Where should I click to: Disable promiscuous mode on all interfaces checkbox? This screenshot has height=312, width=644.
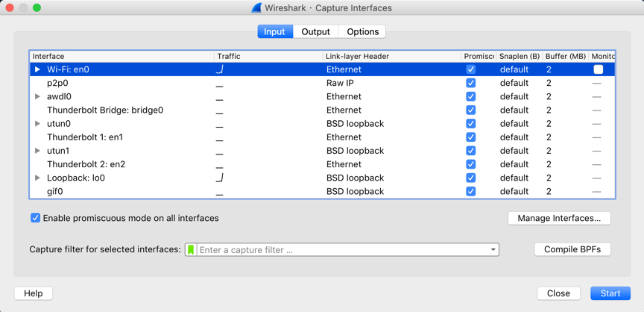35,218
